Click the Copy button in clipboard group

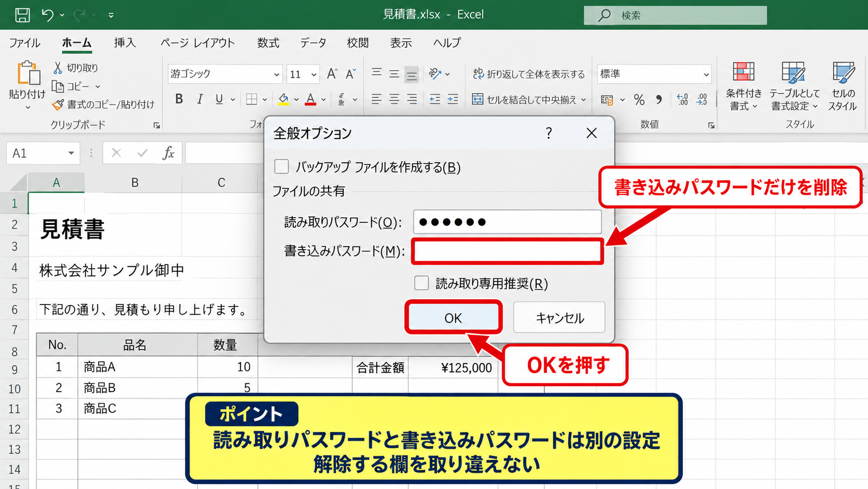click(x=71, y=86)
